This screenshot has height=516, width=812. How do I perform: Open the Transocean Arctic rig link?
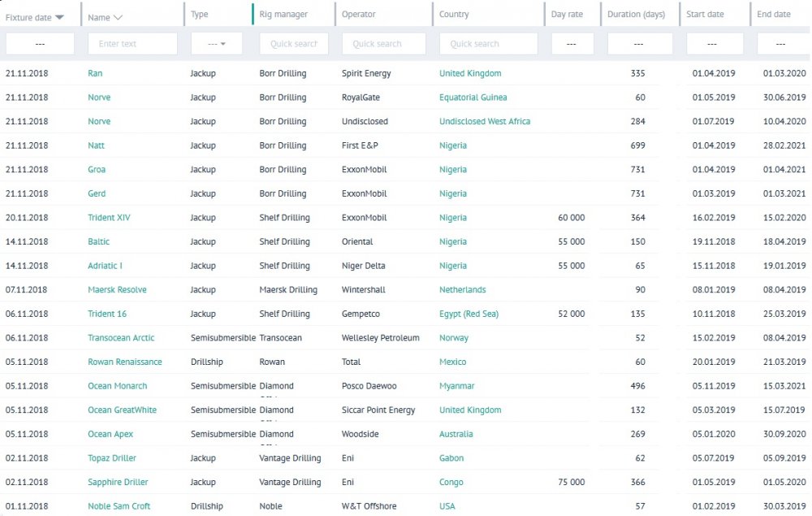pos(121,338)
